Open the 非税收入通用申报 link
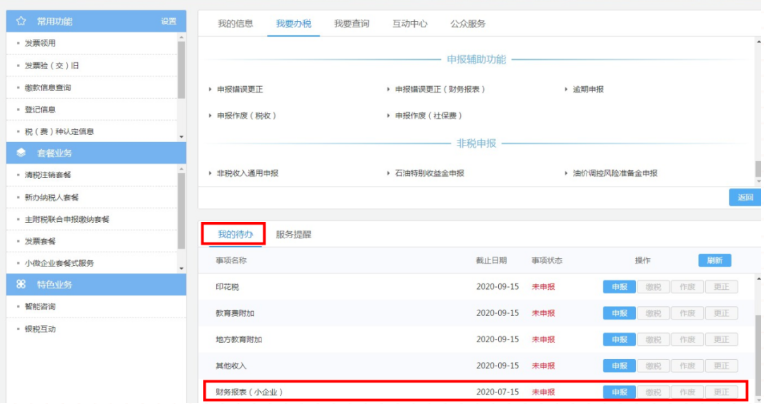 click(x=248, y=173)
